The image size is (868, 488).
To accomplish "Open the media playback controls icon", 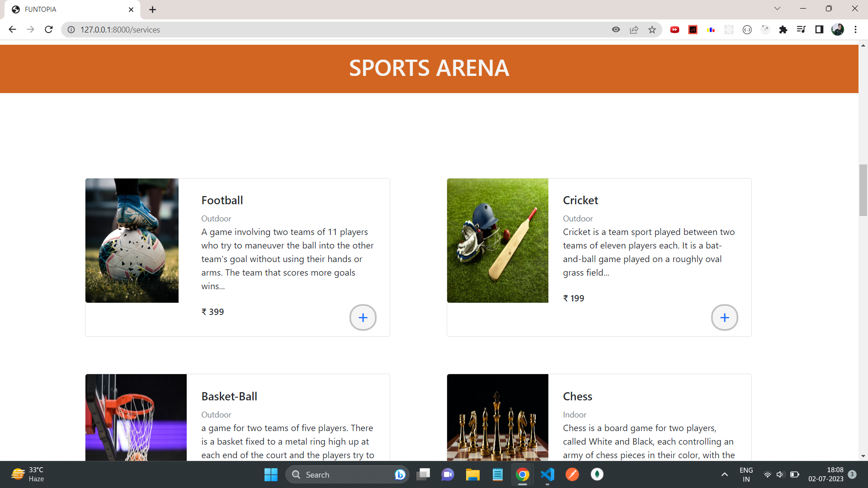I will [x=801, y=29].
